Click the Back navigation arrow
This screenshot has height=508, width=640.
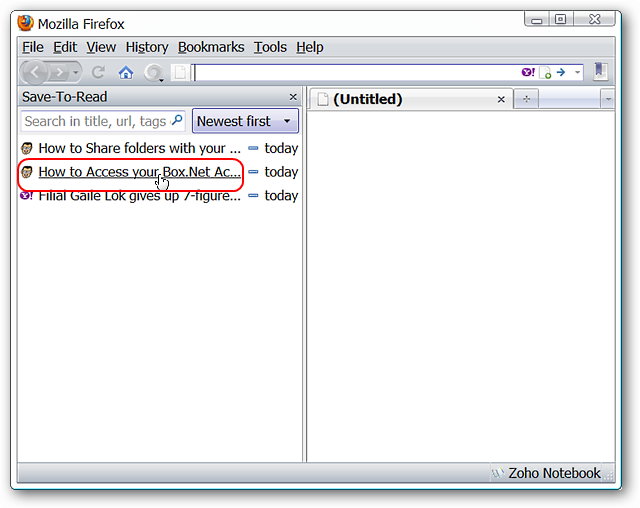(35, 73)
